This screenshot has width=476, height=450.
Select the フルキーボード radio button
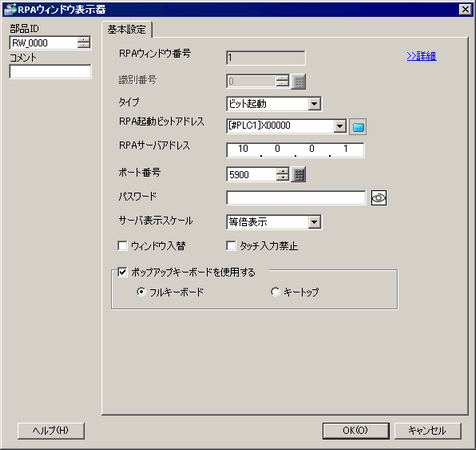(x=141, y=292)
